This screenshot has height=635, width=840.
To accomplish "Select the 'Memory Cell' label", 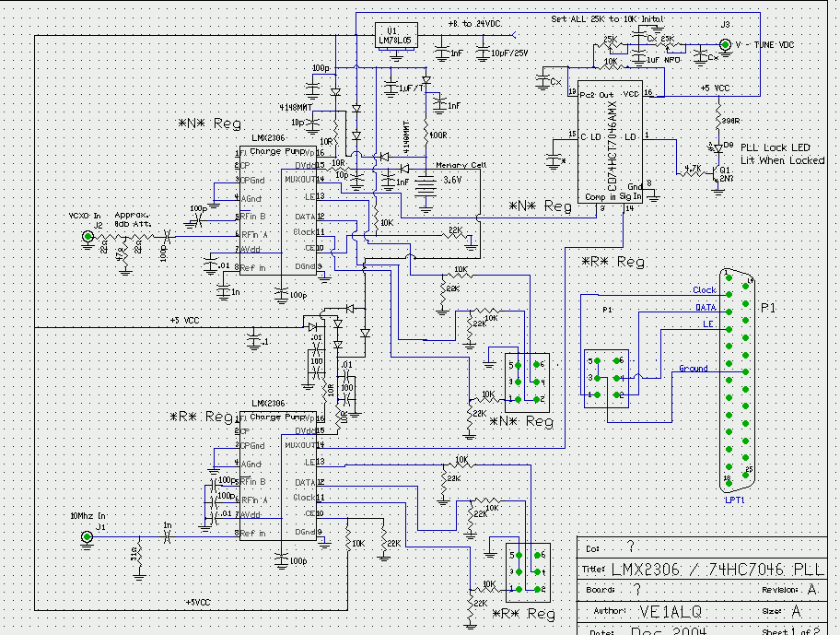I will click(x=461, y=165).
